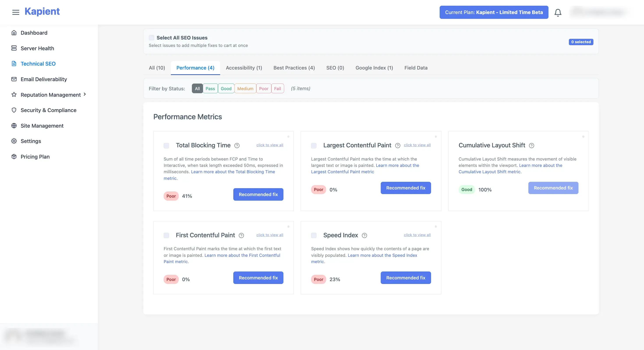644x350 pixels.
Task: Open the hamburger menu icon
Action: tap(16, 12)
